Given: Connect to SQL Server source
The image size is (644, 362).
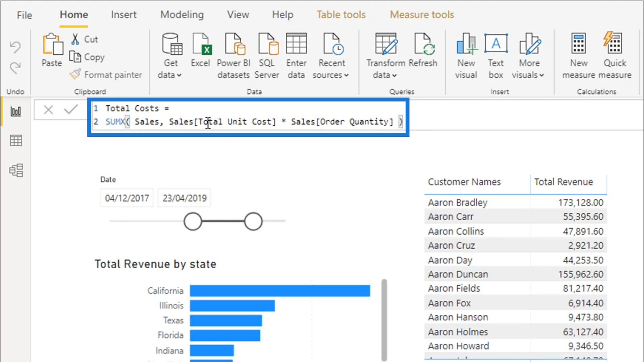Looking at the screenshot, I should pyautogui.click(x=267, y=56).
